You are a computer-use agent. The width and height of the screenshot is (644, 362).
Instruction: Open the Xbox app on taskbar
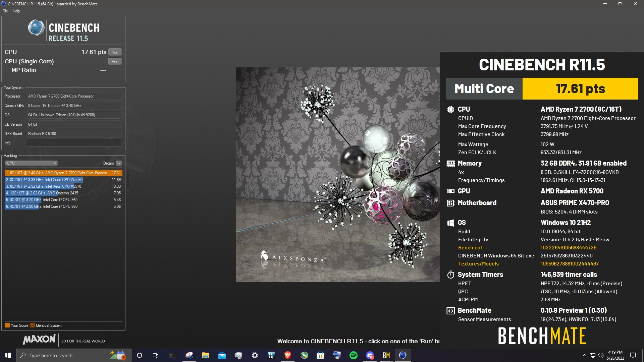[304, 355]
